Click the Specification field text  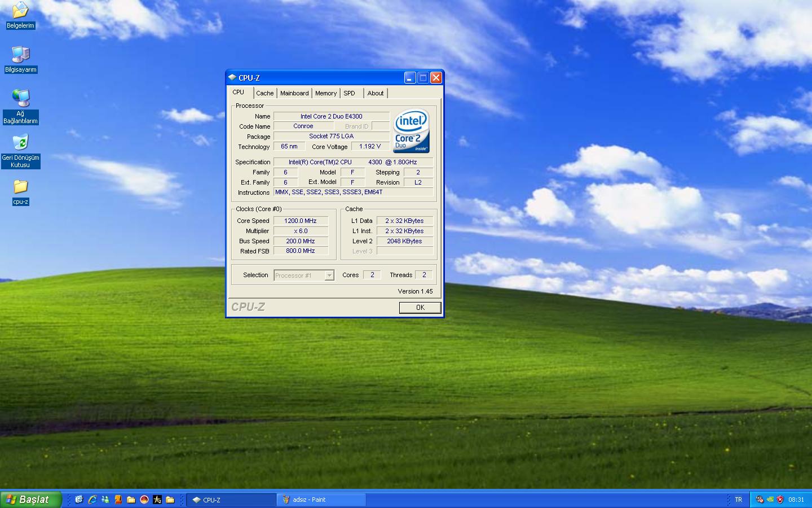(x=353, y=162)
